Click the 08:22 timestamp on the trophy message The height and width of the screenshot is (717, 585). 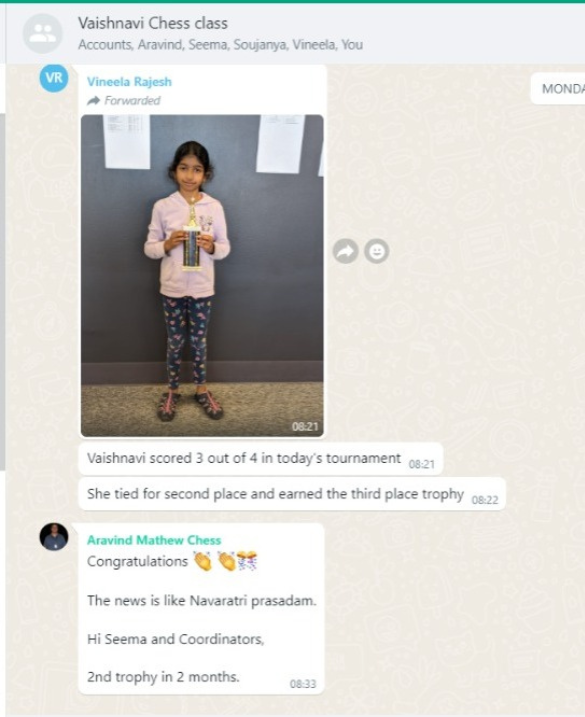(x=485, y=500)
